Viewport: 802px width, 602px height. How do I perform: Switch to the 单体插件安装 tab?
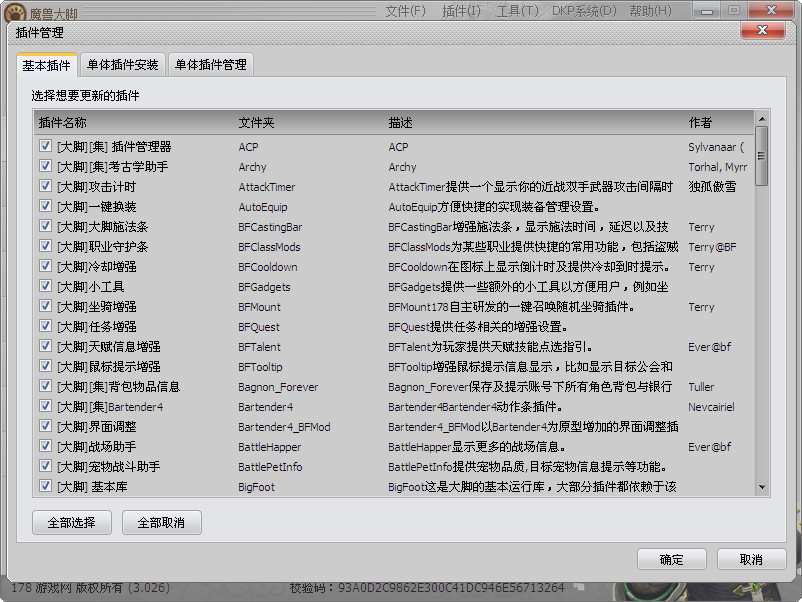tap(122, 63)
